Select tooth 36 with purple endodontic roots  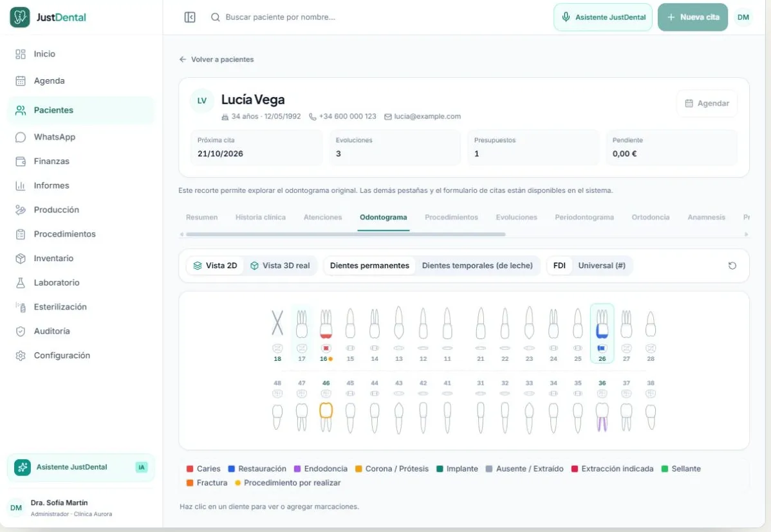(x=602, y=407)
